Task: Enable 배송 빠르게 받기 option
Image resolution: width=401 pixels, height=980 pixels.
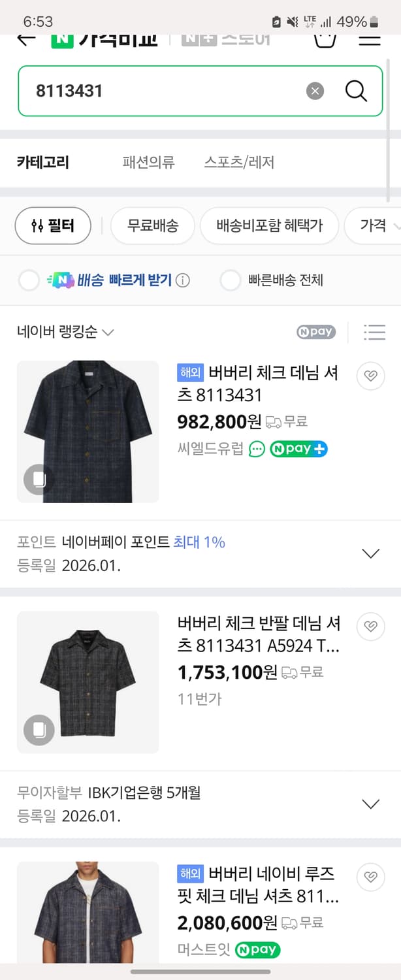Action: 29,280
